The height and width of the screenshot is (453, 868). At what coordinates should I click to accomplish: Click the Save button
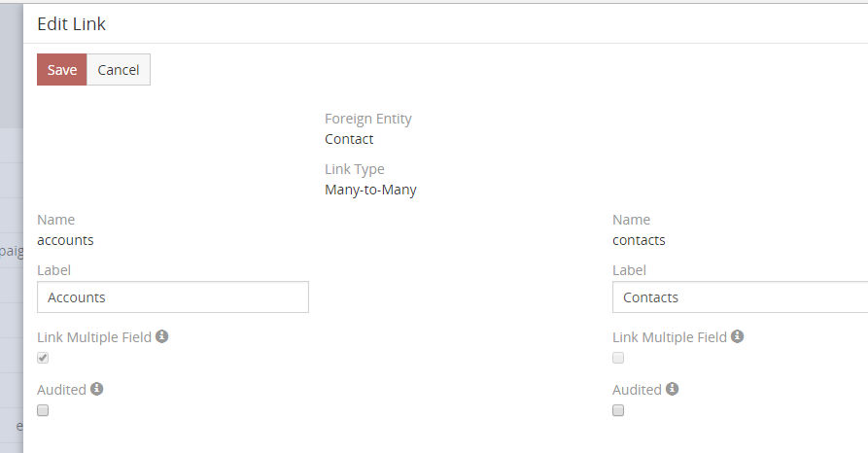click(62, 70)
